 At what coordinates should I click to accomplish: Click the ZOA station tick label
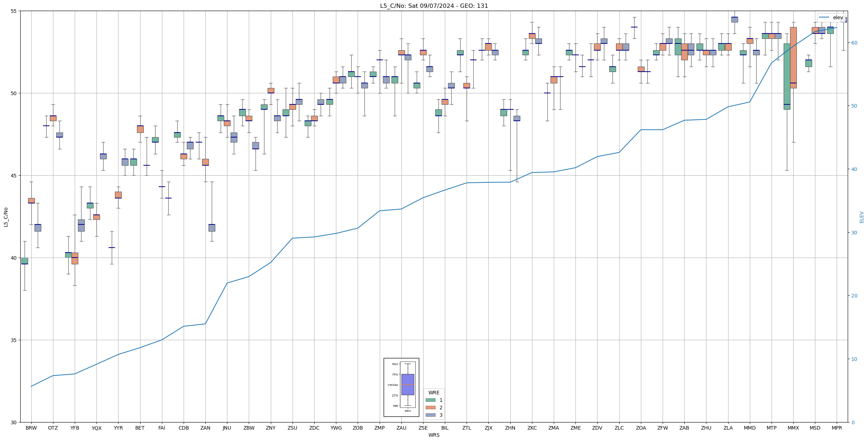tap(641, 428)
